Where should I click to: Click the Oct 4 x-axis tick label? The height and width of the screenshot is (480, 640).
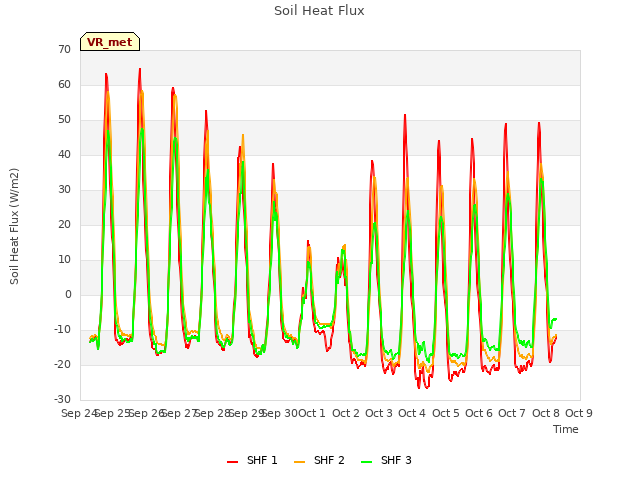(412, 413)
